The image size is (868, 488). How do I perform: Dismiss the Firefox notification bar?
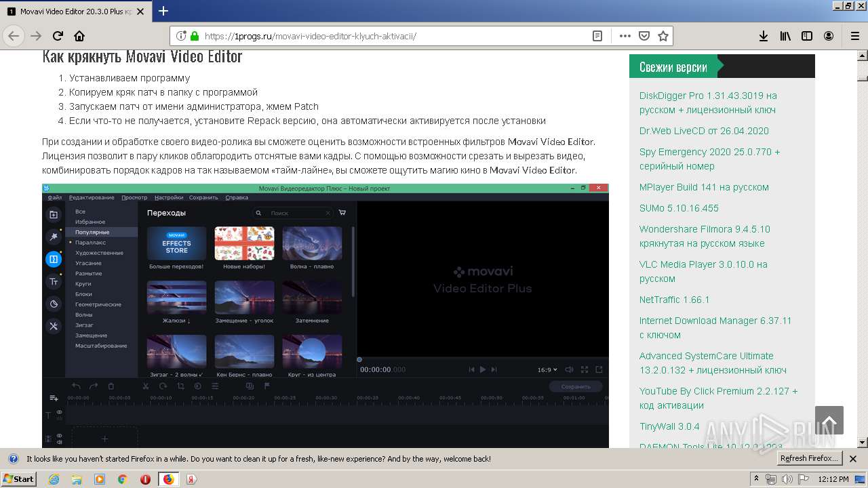coord(853,459)
